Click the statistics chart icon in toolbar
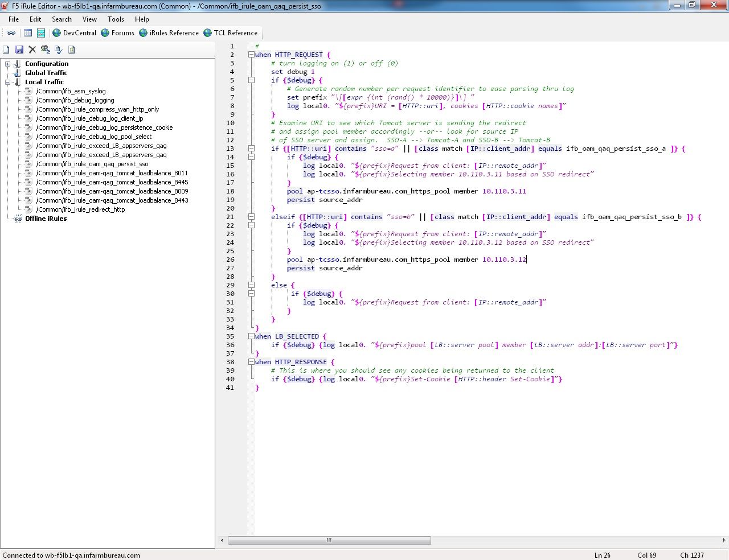 (x=41, y=33)
